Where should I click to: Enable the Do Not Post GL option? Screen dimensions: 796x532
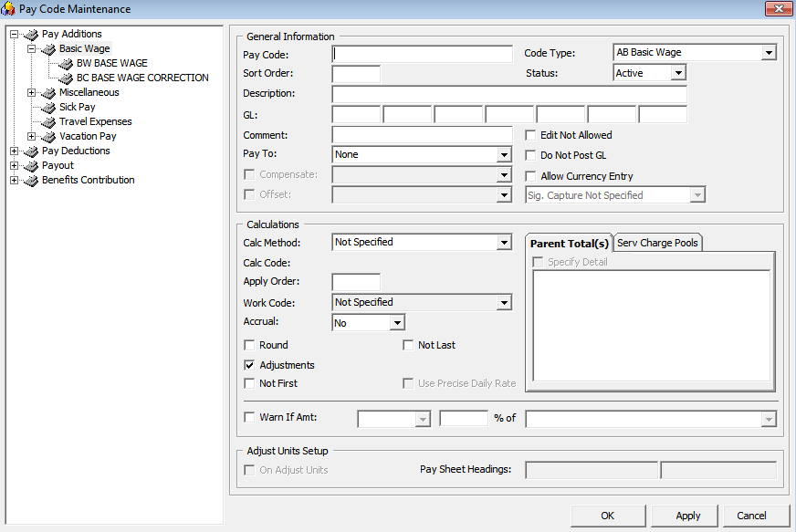click(529, 154)
